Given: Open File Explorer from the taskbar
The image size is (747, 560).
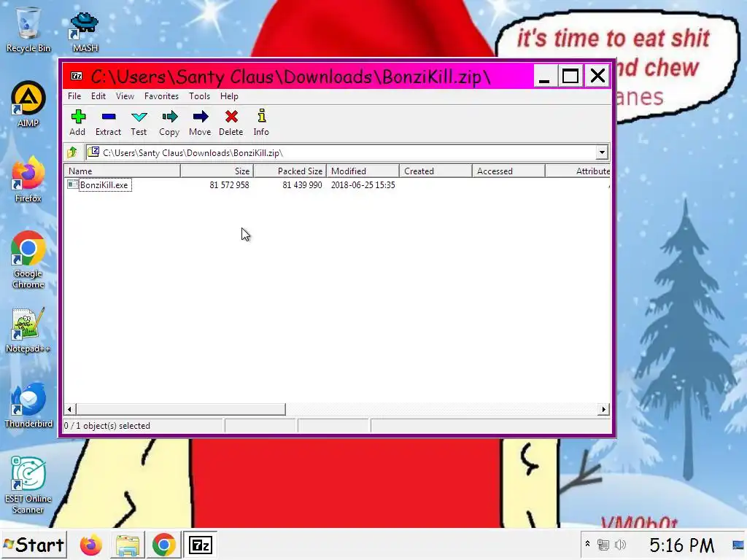Looking at the screenshot, I should pos(127,545).
